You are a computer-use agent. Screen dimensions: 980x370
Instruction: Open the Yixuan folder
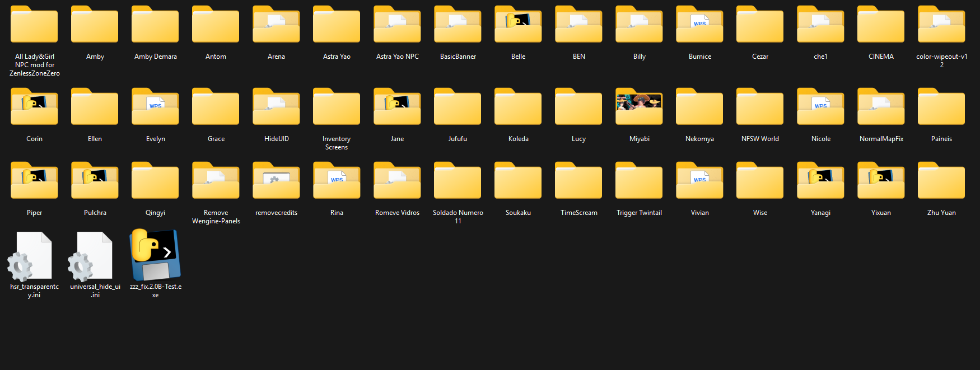pyautogui.click(x=881, y=181)
